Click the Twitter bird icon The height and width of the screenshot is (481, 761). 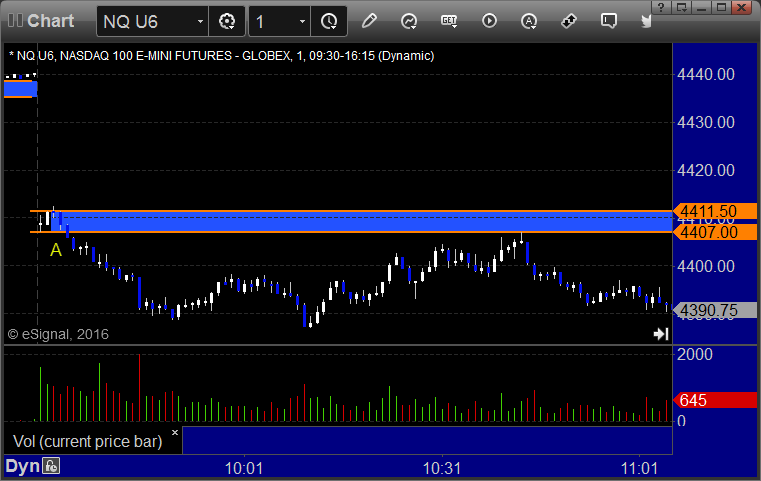click(x=646, y=21)
